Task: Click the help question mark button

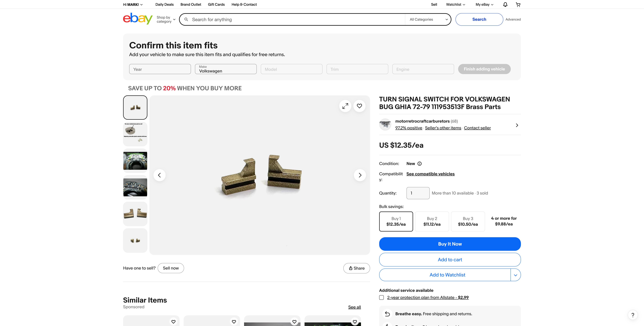Action: pos(632,315)
